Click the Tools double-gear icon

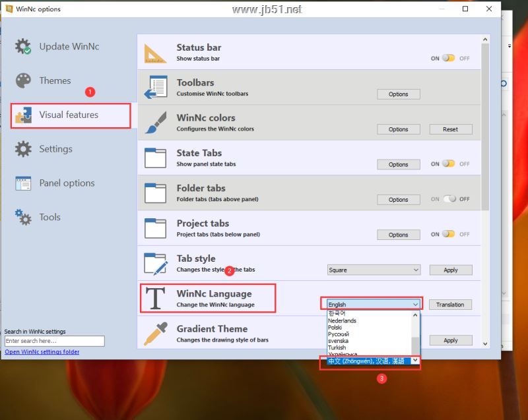tap(23, 217)
